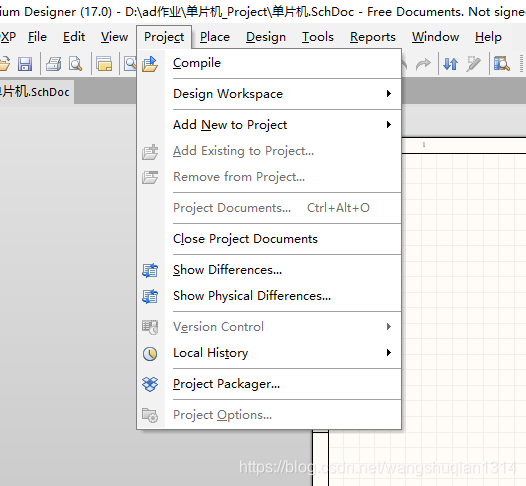Switch to the 单片机.SchDoc document tab
Image resolution: width=526 pixels, height=486 pixels.
click(x=36, y=92)
